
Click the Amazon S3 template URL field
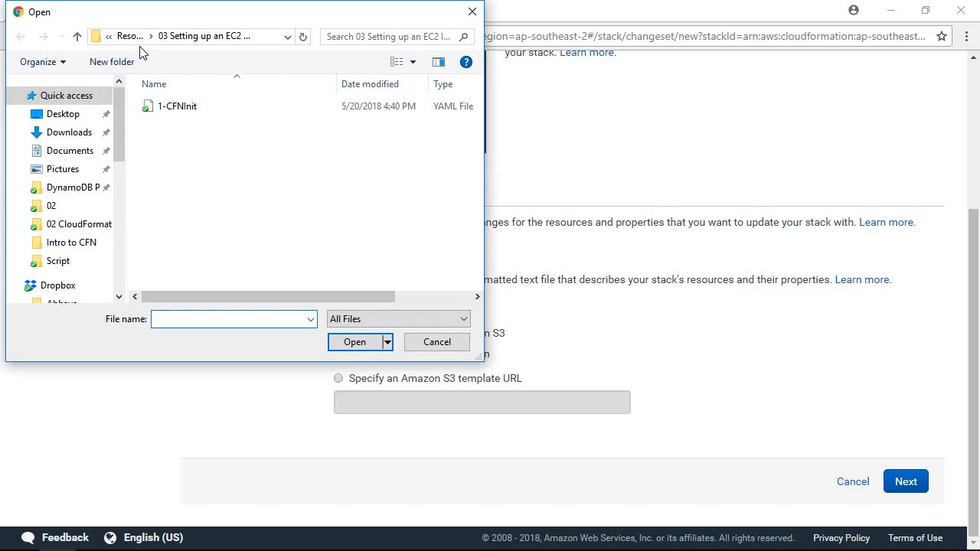pos(482,403)
